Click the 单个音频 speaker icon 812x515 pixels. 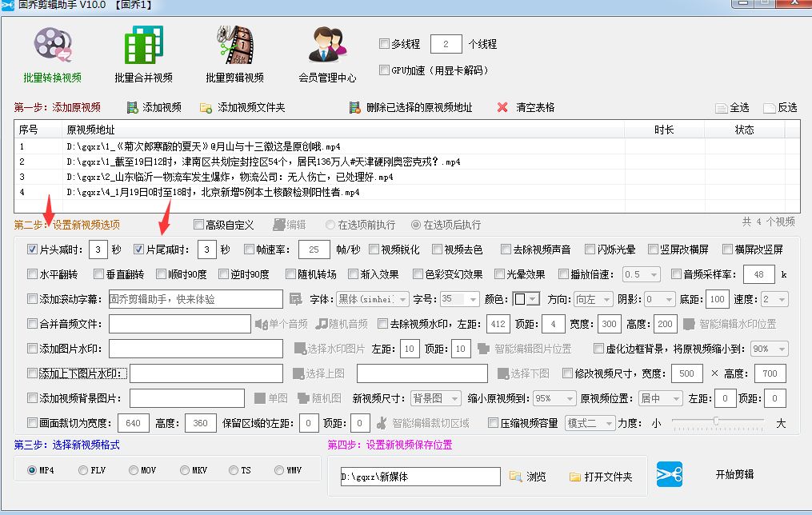coord(261,324)
